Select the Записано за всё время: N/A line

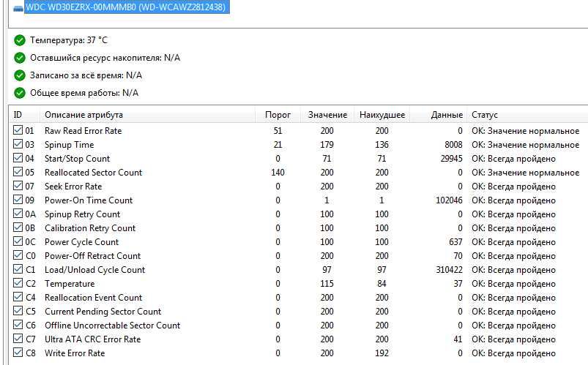[x=86, y=75]
